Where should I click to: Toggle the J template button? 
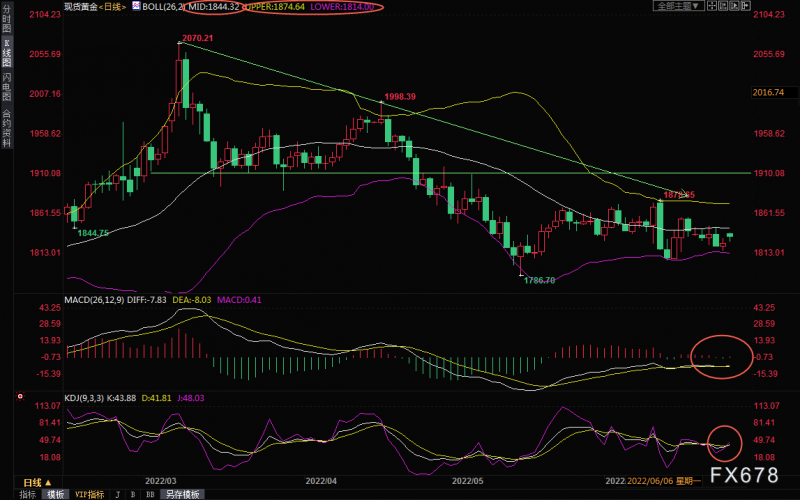[117, 494]
